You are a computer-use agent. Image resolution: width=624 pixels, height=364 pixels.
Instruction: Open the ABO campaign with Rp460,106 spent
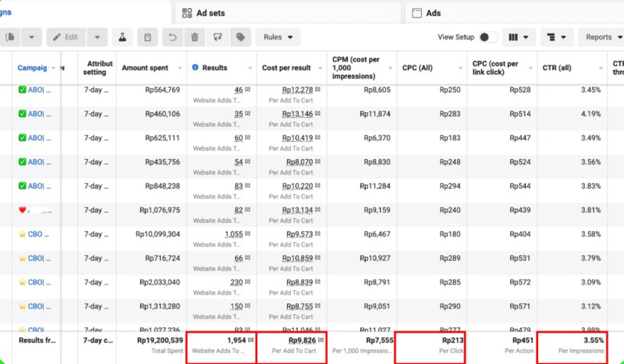(39, 114)
